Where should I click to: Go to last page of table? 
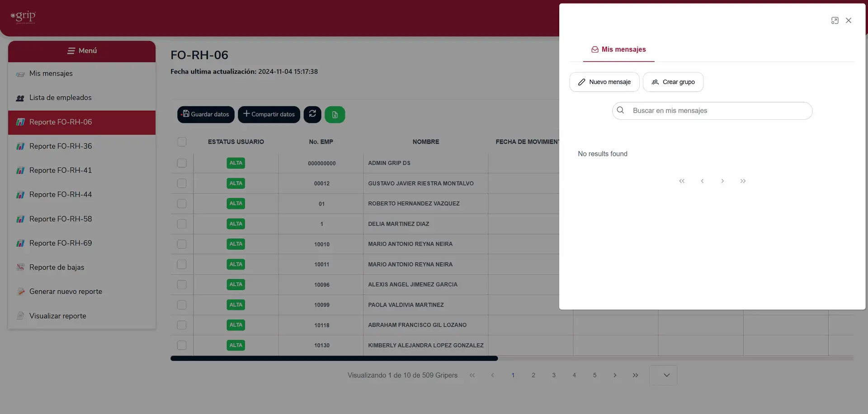pyautogui.click(x=635, y=375)
